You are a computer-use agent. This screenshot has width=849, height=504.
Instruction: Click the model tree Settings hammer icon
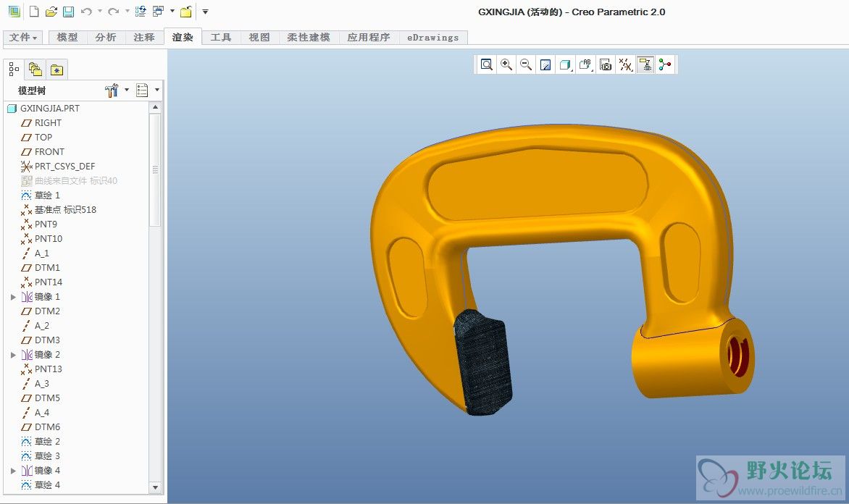point(112,91)
